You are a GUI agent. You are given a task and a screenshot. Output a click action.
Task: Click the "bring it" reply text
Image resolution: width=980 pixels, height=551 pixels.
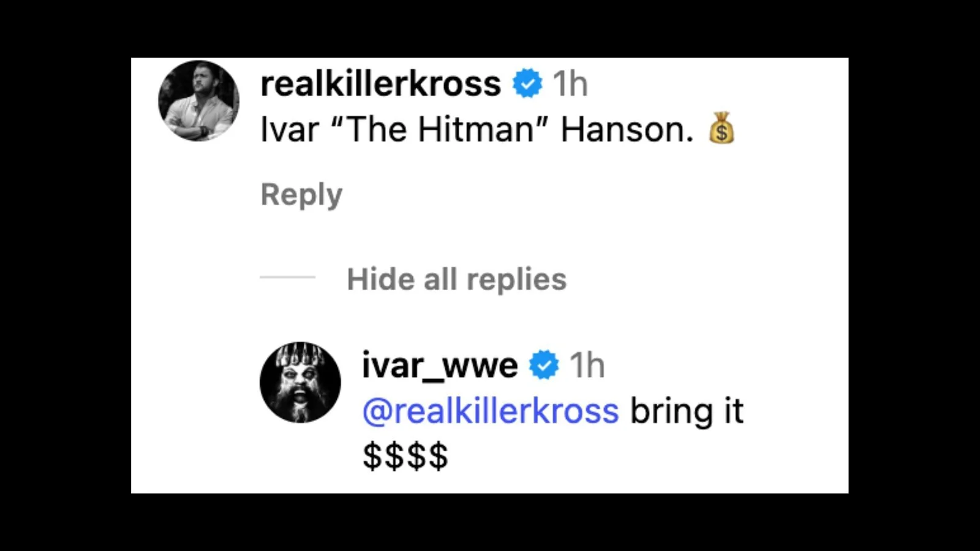(687, 411)
